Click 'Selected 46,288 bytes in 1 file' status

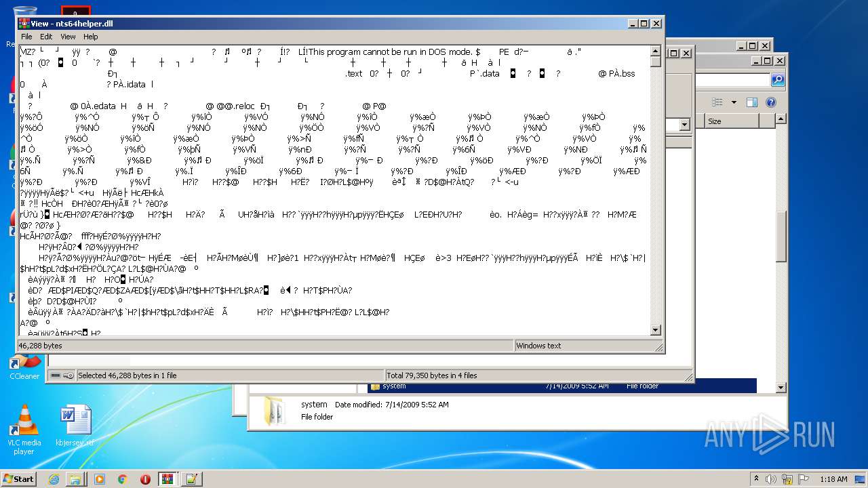(x=127, y=375)
